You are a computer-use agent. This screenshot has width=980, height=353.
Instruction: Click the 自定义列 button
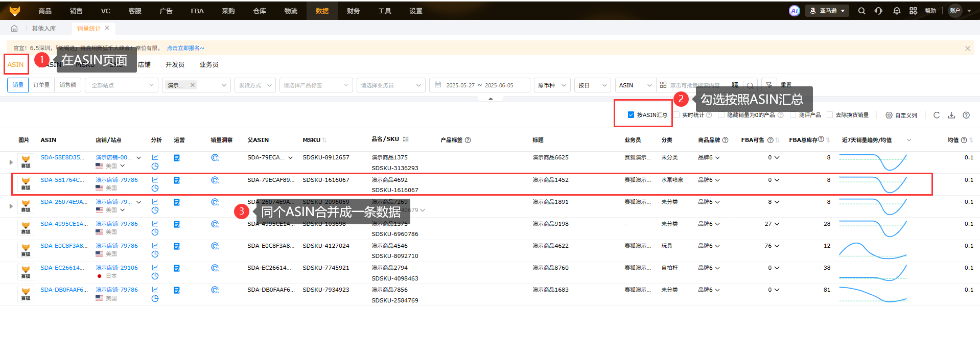point(901,115)
